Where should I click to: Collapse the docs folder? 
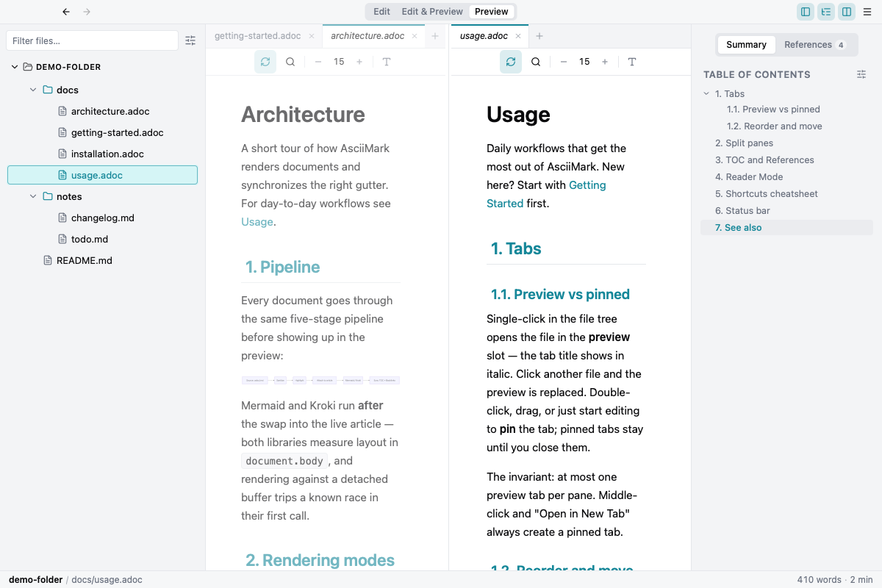coord(33,90)
